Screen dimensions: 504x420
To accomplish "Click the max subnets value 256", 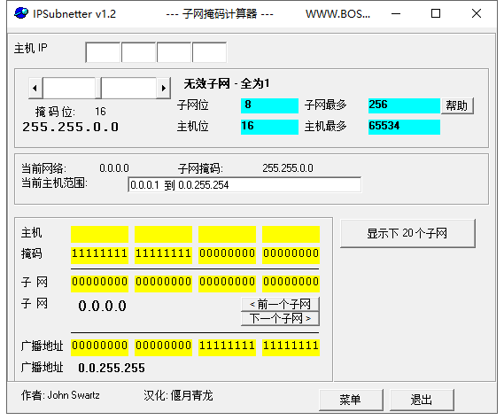I will tap(404, 105).
